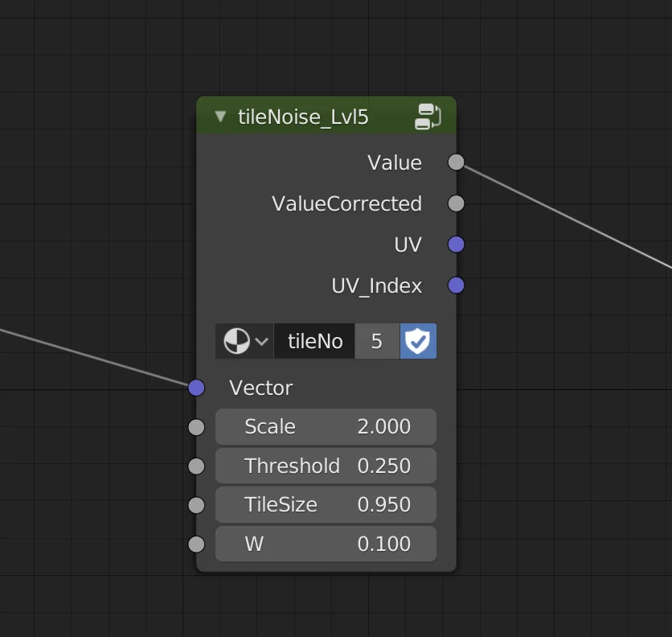The width and height of the screenshot is (672, 637).
Task: Click the user count button showing 5
Action: (x=377, y=340)
